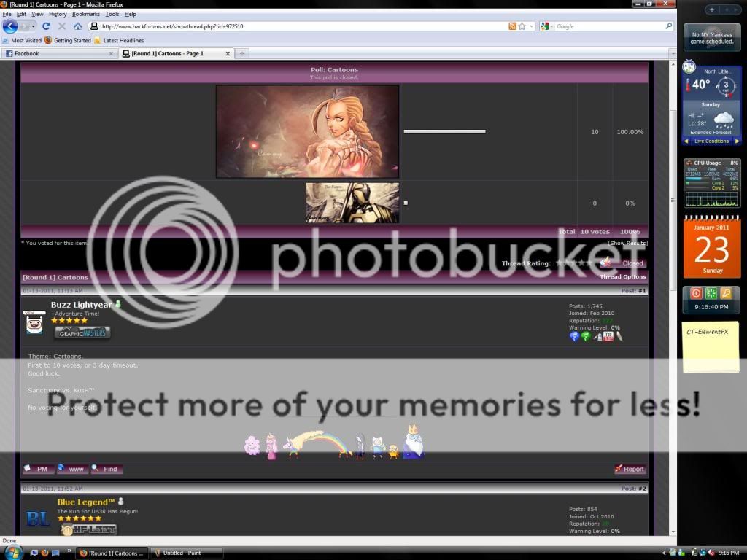Open the Getting Started bookmark

click(68, 41)
